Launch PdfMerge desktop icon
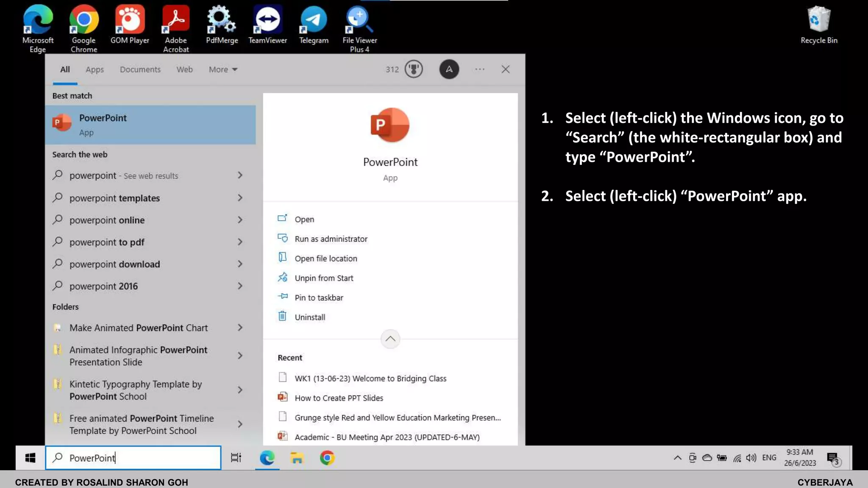 click(x=222, y=25)
